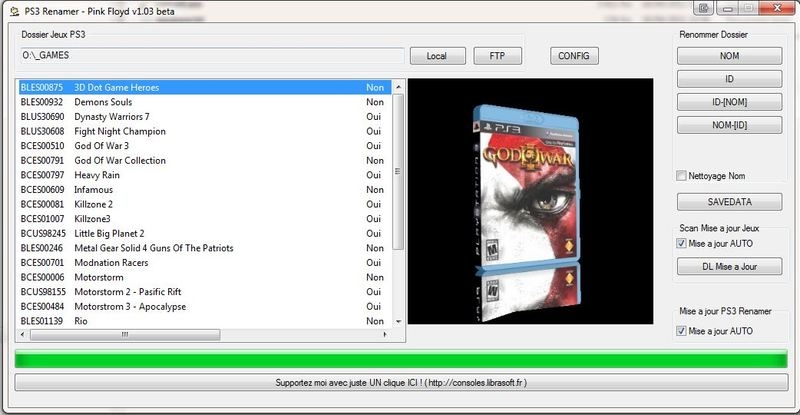
Task: Open the FTP connection button
Action: click(x=497, y=56)
